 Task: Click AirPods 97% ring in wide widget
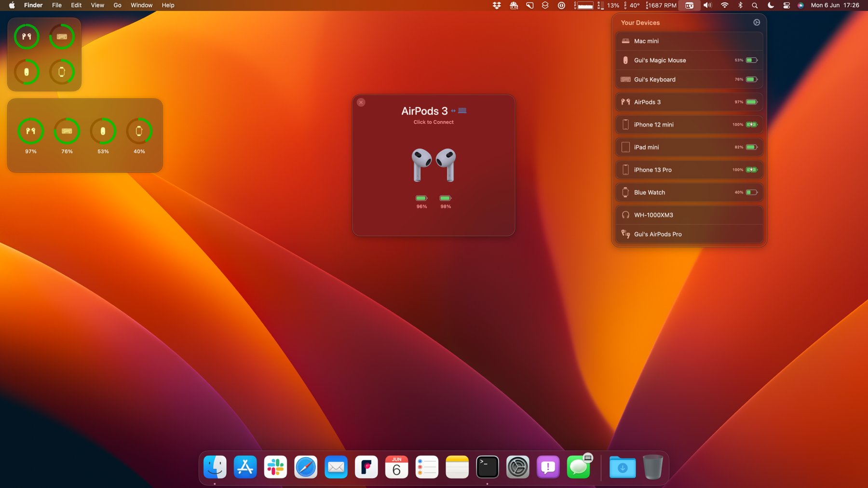pyautogui.click(x=31, y=131)
